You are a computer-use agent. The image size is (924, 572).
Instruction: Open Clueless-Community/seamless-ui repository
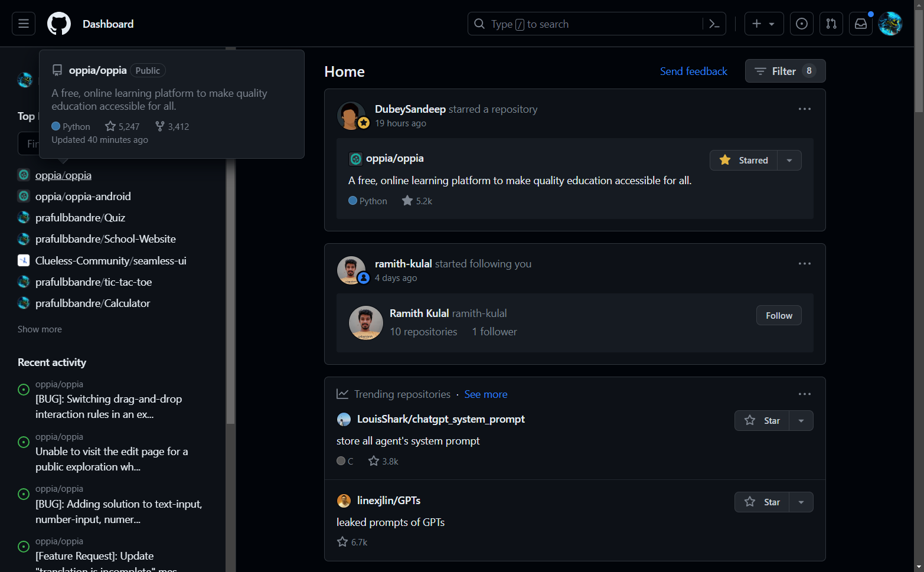111,261
